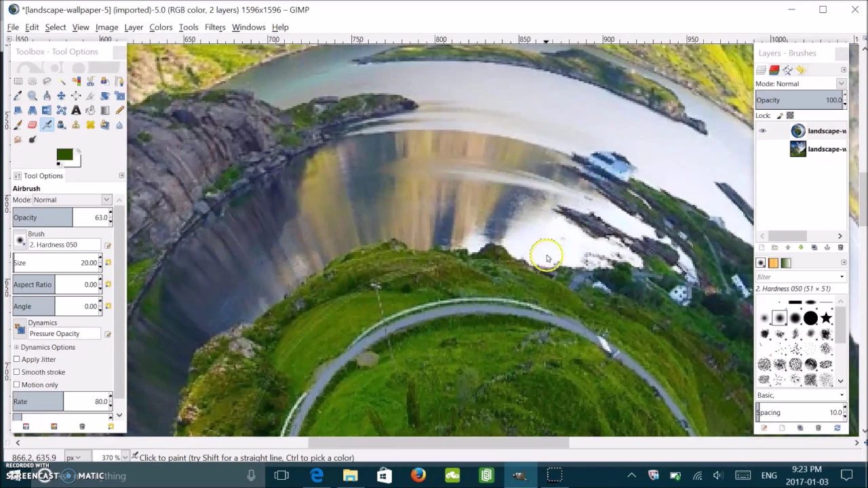Open the Filters menu
This screenshot has width=868, height=488.
point(215,27)
